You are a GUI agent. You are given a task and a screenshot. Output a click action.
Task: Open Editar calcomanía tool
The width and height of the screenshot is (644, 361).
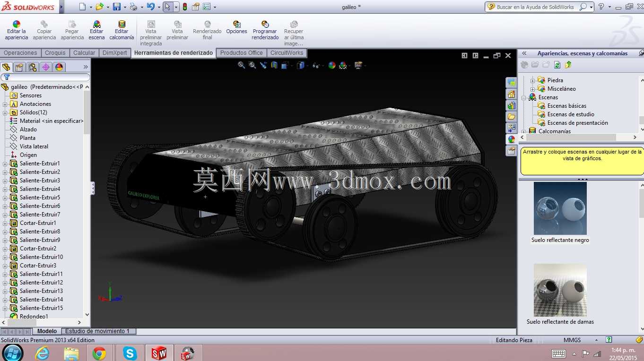[122, 30]
